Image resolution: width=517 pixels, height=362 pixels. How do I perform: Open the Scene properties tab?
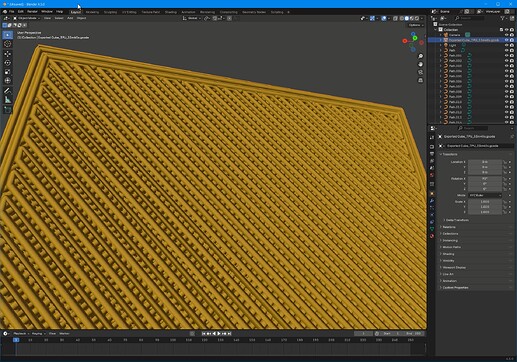point(432,168)
